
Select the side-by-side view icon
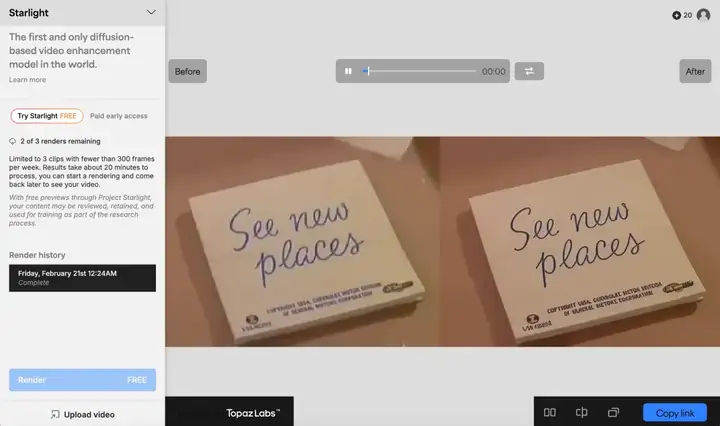tap(550, 412)
